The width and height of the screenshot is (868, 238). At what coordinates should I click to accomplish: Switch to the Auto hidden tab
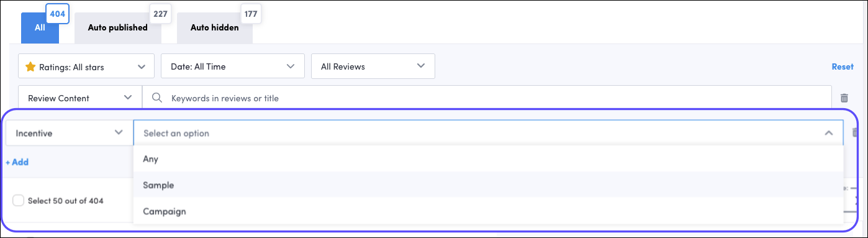[215, 27]
